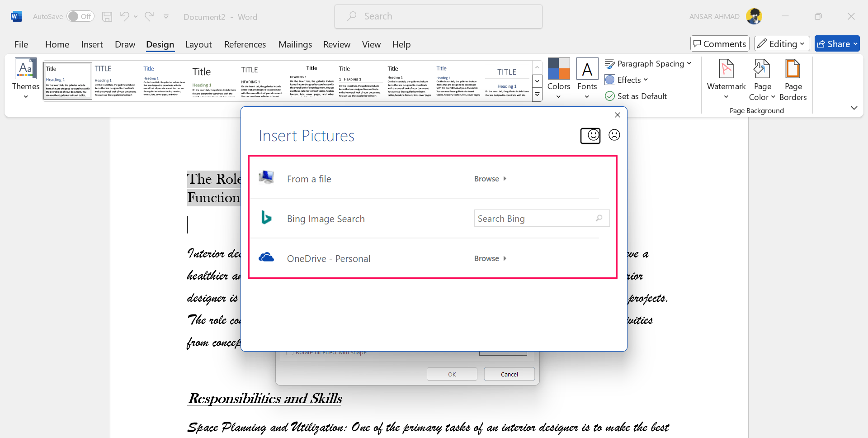Open the Comments pane button
This screenshot has height=438, width=868.
(x=720, y=44)
